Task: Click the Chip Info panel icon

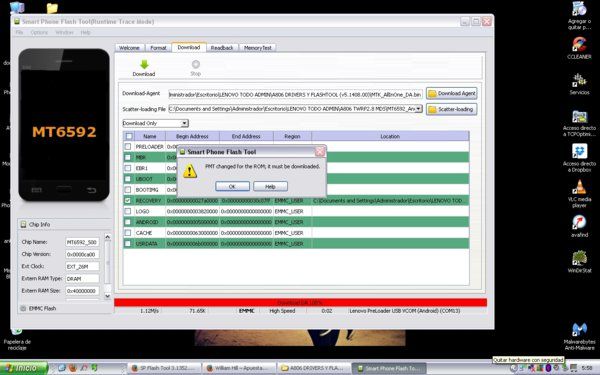Action: point(23,224)
